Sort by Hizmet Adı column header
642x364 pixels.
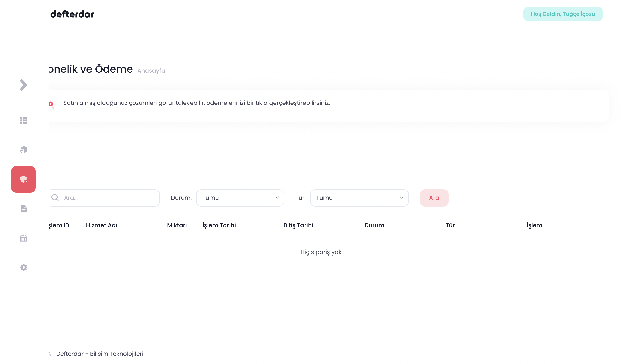click(x=102, y=225)
